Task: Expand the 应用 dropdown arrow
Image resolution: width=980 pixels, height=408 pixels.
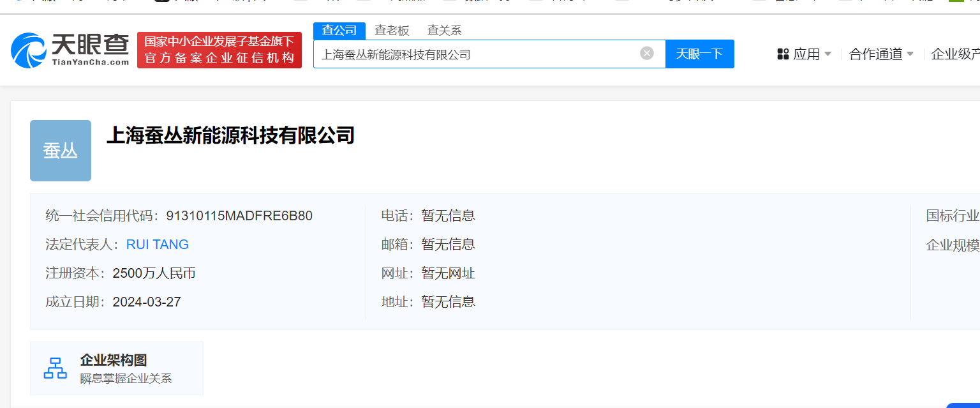Action: click(828, 54)
